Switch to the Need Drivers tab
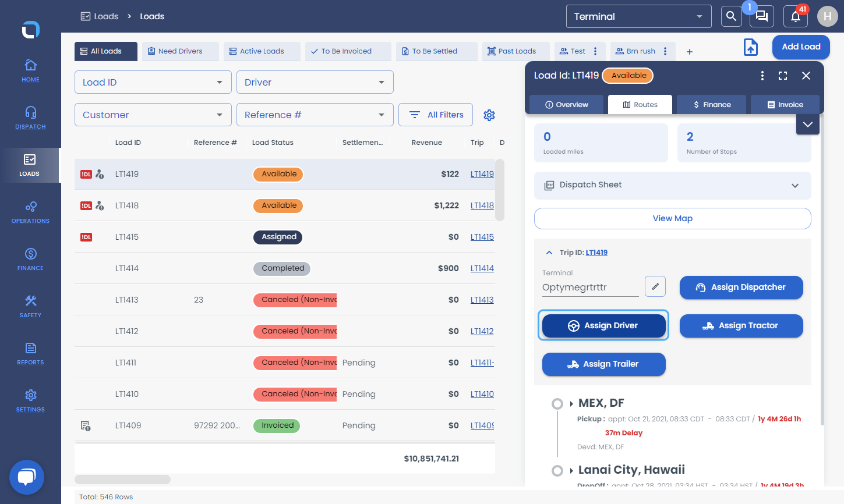The image size is (844, 504). (181, 51)
